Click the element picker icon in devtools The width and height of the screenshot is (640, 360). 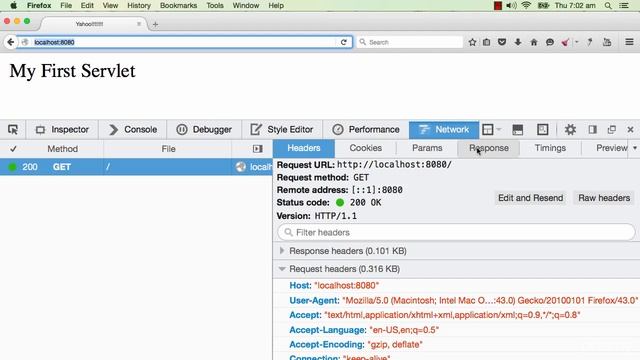click(13, 130)
